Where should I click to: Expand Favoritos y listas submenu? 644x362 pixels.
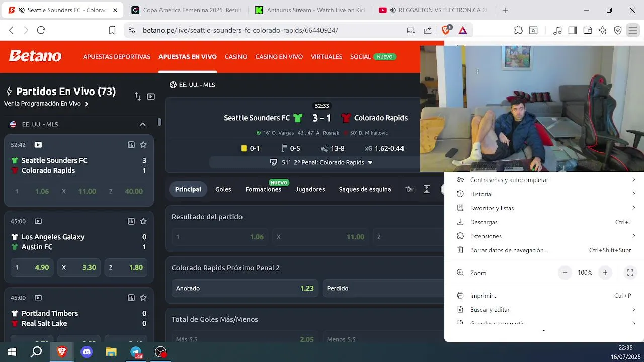(x=634, y=208)
